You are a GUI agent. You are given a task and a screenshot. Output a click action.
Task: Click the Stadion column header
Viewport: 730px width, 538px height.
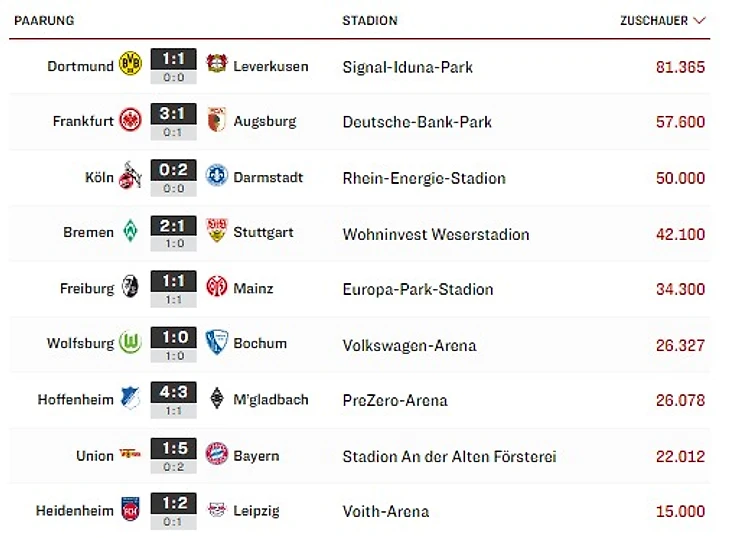[x=369, y=20]
